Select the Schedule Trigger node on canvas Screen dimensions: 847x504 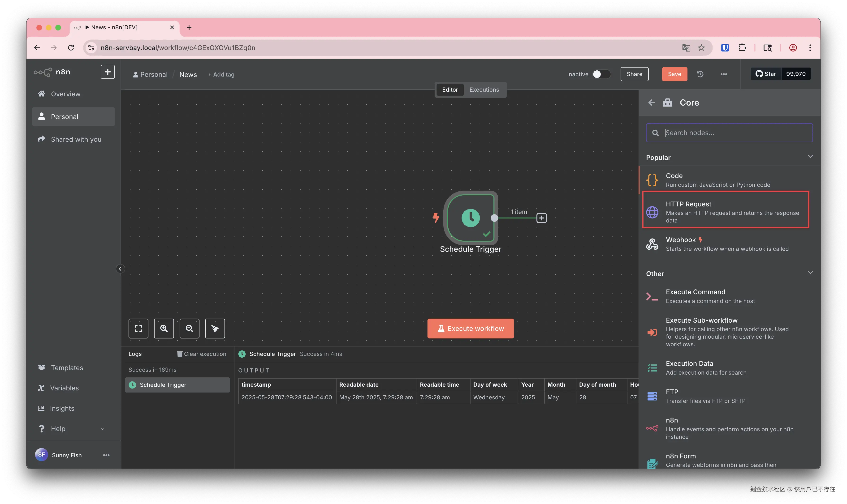pyautogui.click(x=471, y=218)
